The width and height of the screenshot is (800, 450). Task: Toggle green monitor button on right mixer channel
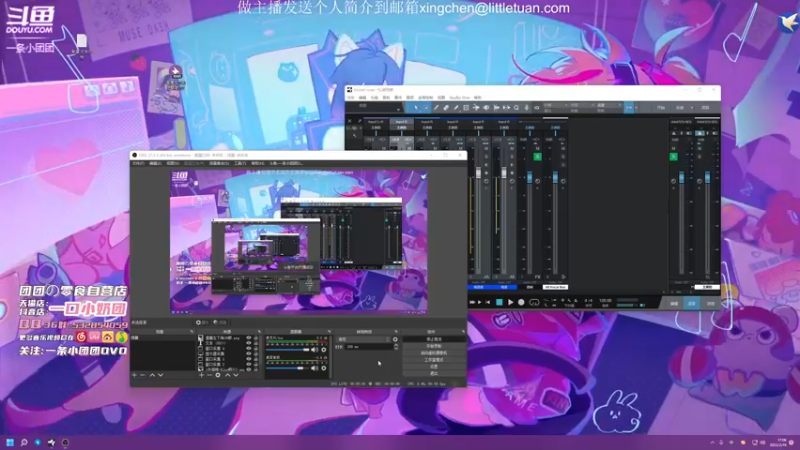point(673,157)
